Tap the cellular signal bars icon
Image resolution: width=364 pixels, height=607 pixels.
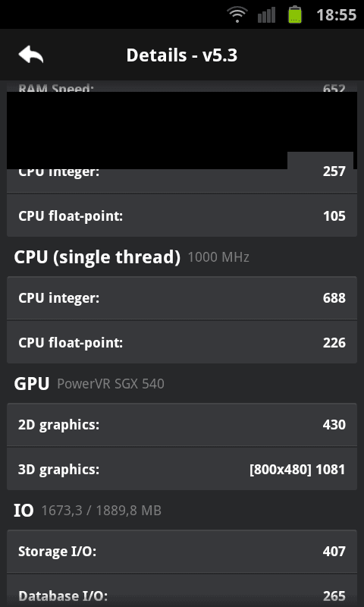click(266, 14)
